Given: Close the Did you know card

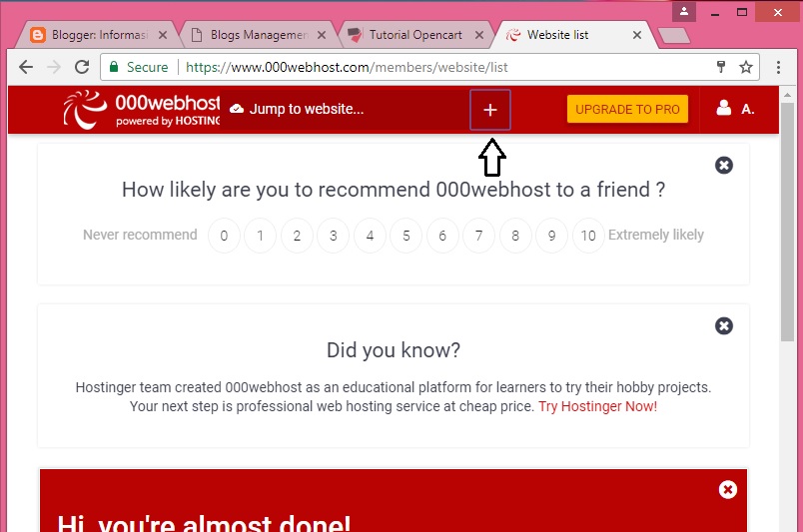Looking at the screenshot, I should (724, 325).
